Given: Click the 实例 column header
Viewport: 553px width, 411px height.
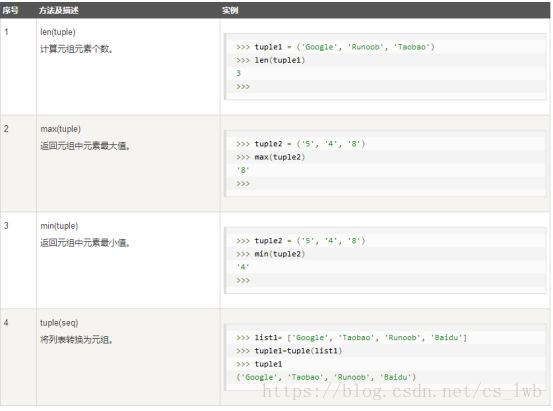Looking at the screenshot, I should coord(230,11).
